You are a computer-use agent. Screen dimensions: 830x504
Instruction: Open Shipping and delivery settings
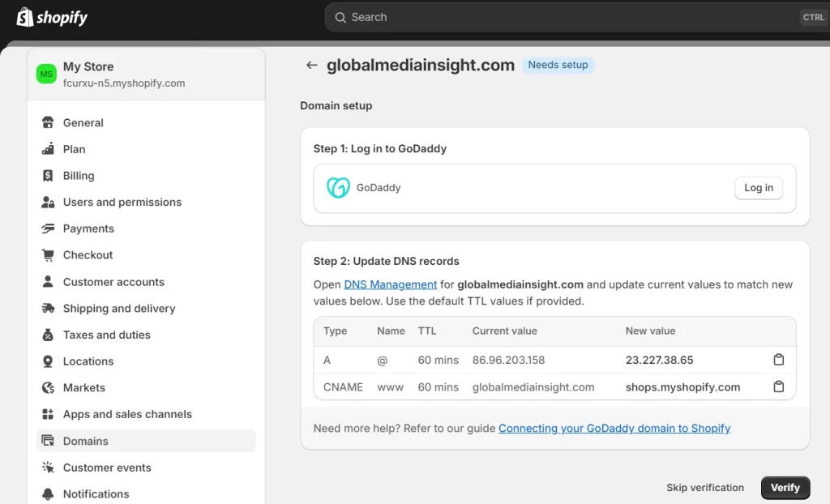coord(119,309)
